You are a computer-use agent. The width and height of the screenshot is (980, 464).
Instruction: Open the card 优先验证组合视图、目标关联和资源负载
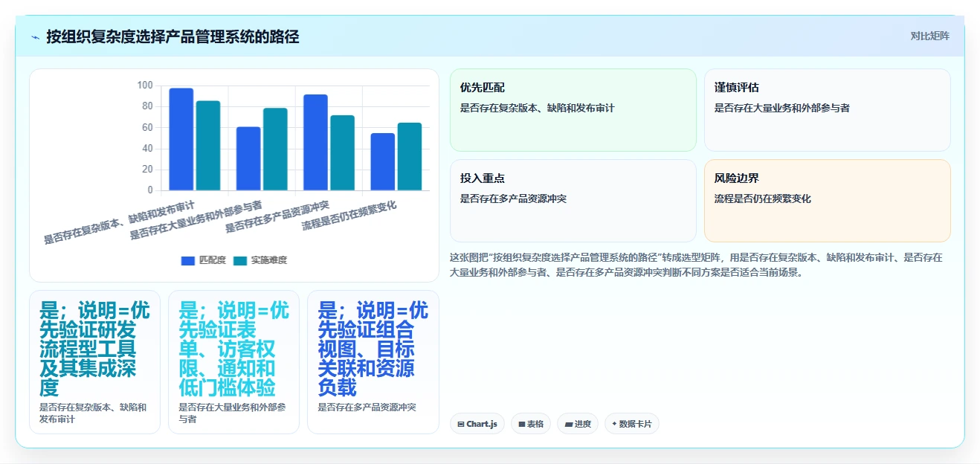[x=373, y=362]
